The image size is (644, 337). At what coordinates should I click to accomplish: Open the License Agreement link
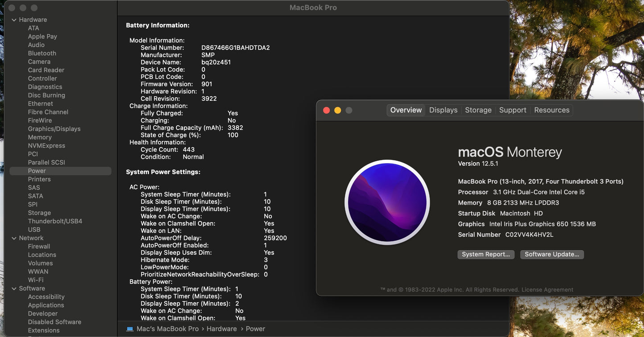pyautogui.click(x=547, y=290)
